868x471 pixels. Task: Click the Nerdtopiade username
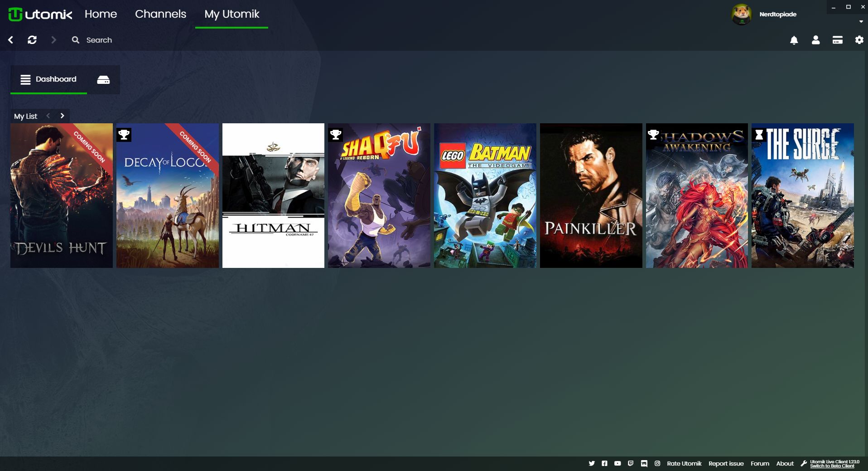(x=778, y=15)
